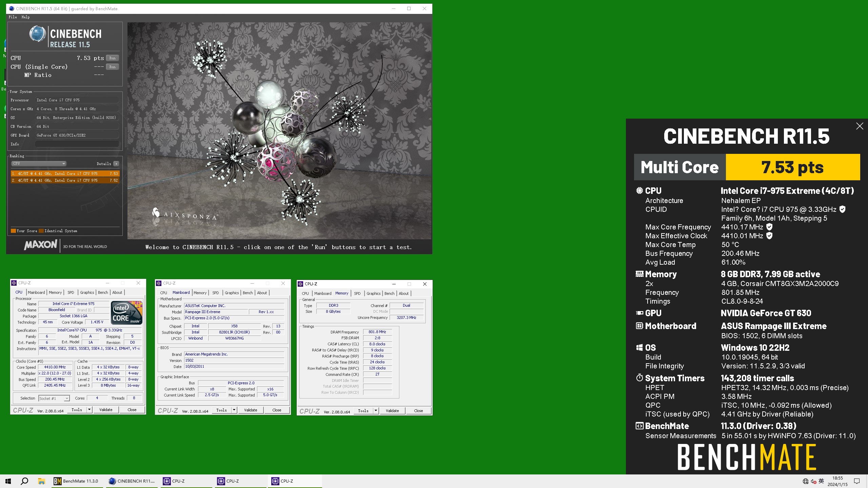Activate the second CPU-Z taskbar button

tap(241, 481)
